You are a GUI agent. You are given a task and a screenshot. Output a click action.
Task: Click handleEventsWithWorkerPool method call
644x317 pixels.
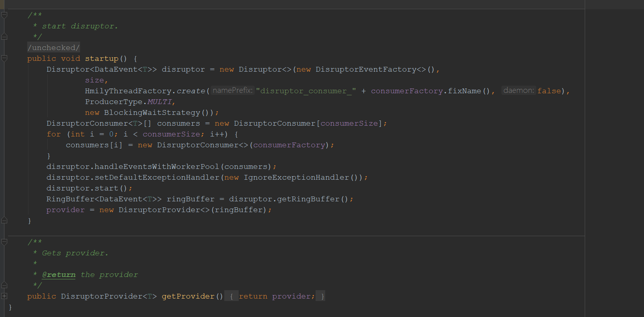point(157,167)
